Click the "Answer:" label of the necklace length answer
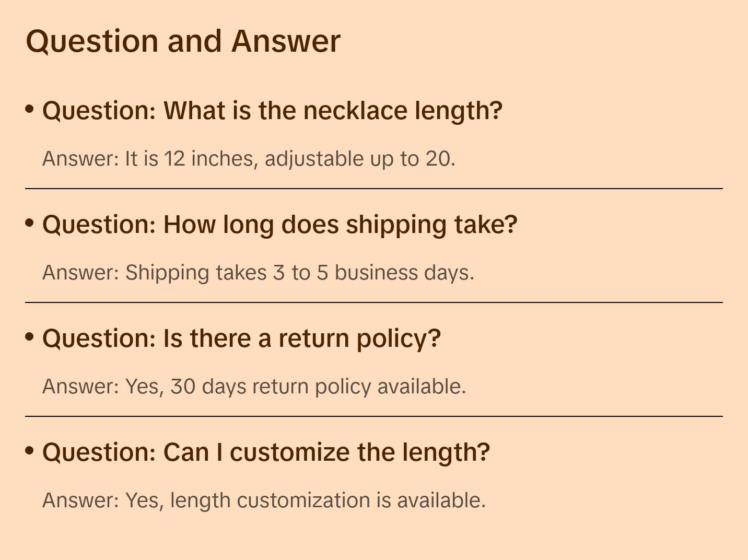This screenshot has height=560, width=748. pos(81,159)
